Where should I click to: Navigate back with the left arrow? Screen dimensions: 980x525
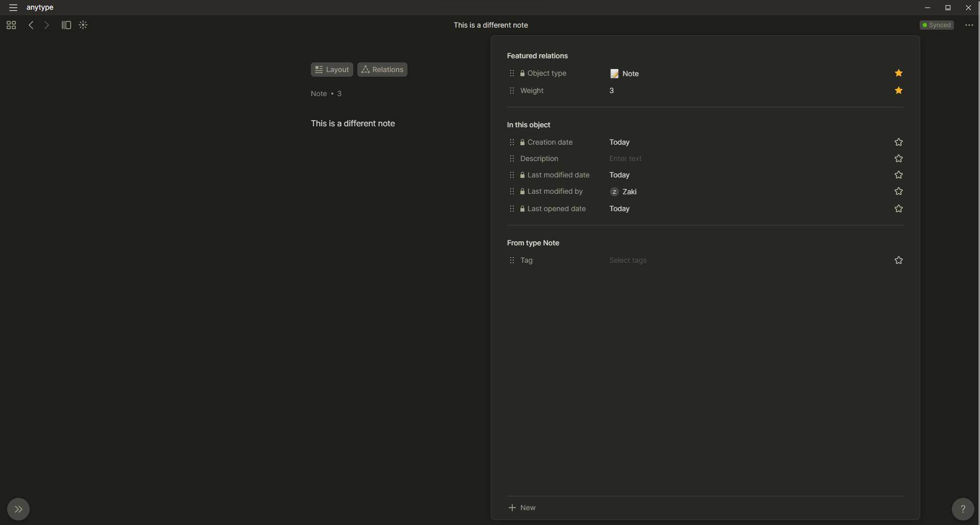[x=31, y=25]
